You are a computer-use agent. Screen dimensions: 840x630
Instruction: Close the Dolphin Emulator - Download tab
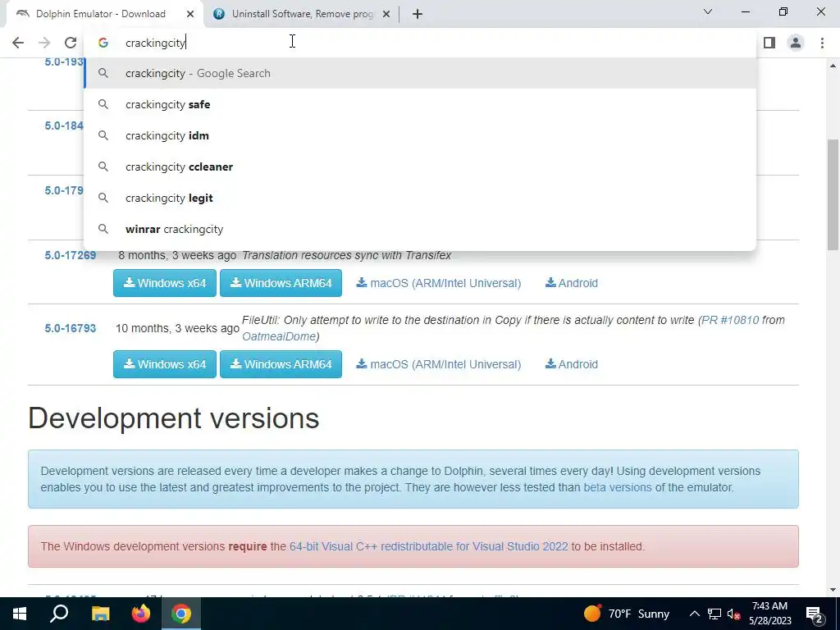click(190, 15)
